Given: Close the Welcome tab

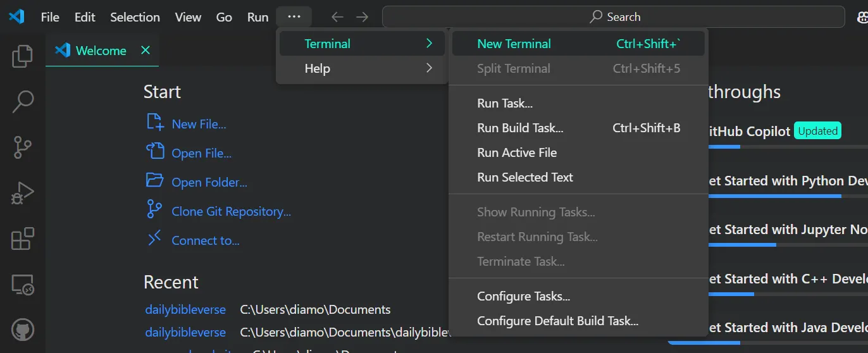Looking at the screenshot, I should click(146, 51).
